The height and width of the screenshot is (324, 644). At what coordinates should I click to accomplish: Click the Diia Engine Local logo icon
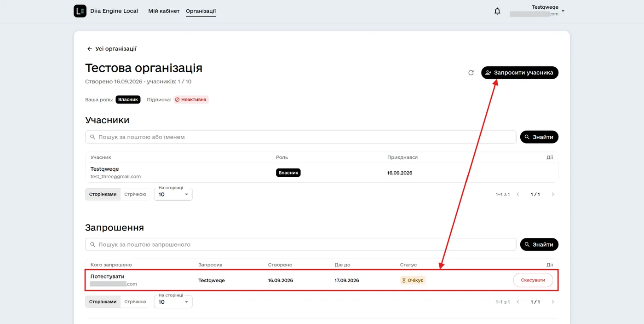80,11
